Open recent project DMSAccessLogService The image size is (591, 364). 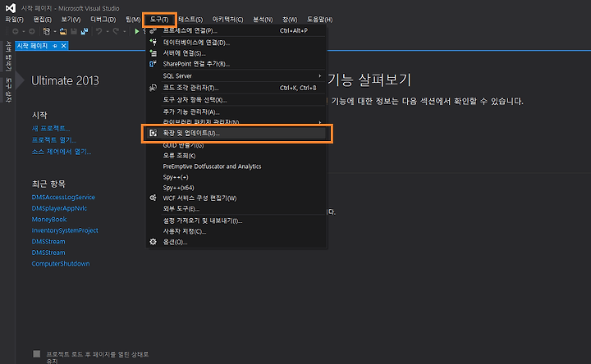pos(63,197)
